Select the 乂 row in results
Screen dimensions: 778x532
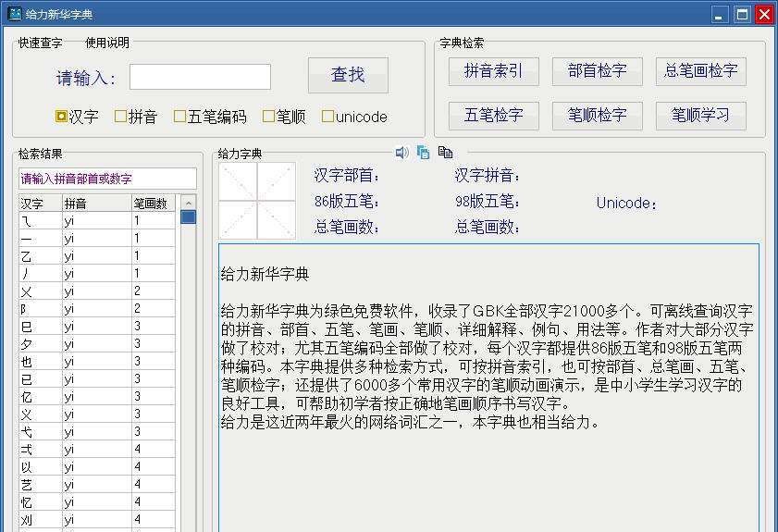(x=97, y=291)
